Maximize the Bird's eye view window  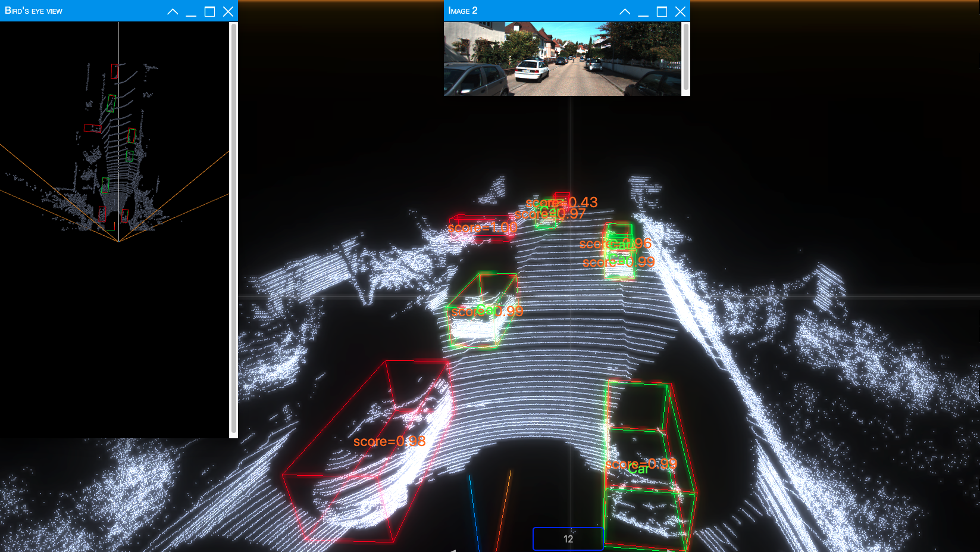(209, 11)
